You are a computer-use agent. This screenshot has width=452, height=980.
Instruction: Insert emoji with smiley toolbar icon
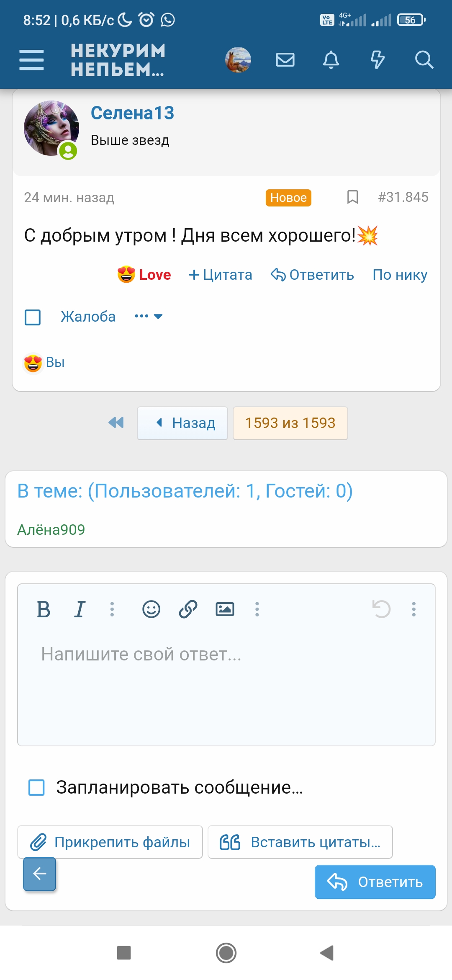(x=151, y=609)
